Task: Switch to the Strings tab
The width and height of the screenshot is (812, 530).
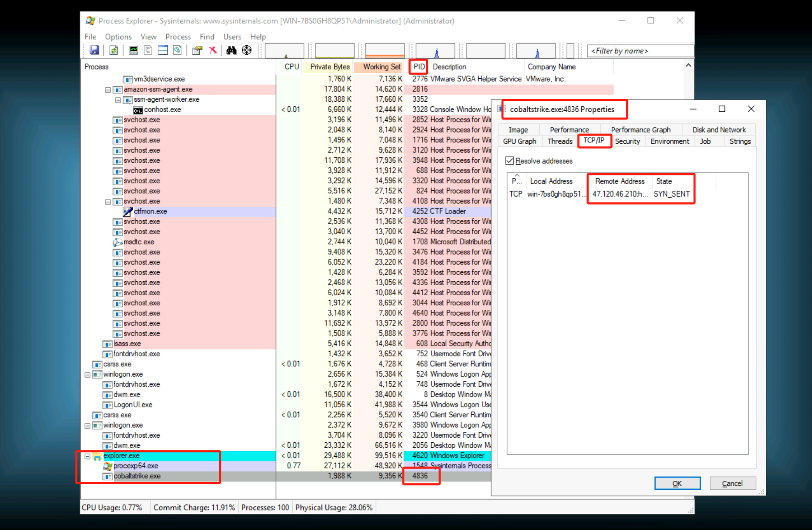Action: (x=740, y=142)
